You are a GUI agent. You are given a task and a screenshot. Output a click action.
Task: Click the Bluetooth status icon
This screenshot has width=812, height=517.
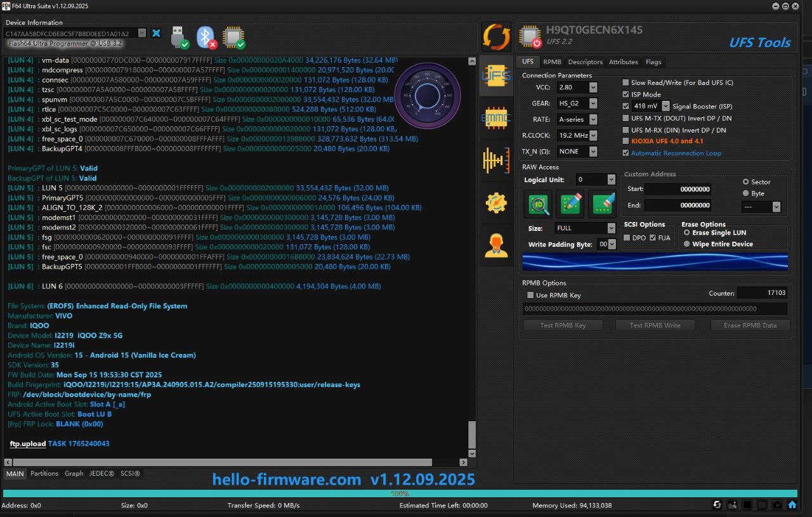[x=206, y=37]
